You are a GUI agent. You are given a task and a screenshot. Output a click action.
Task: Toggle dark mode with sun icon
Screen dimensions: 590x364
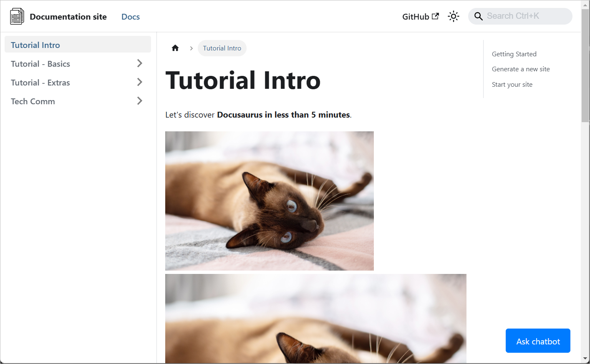click(454, 16)
